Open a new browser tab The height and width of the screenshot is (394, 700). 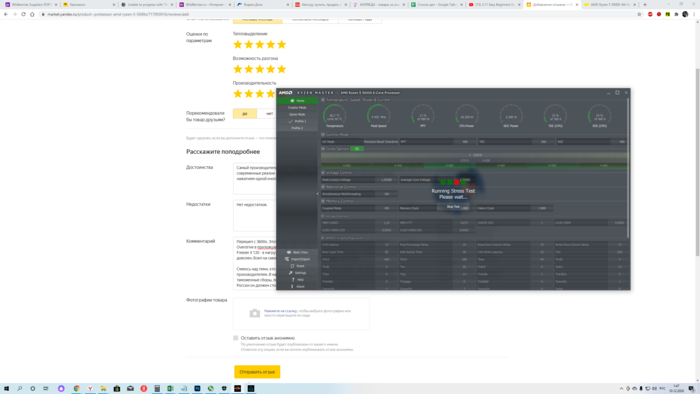click(645, 4)
